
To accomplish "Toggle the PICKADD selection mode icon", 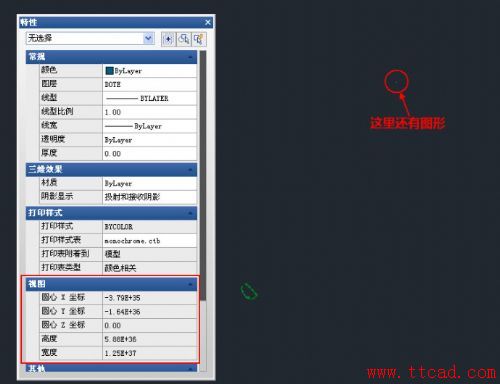I will pyautogui.click(x=168, y=39).
